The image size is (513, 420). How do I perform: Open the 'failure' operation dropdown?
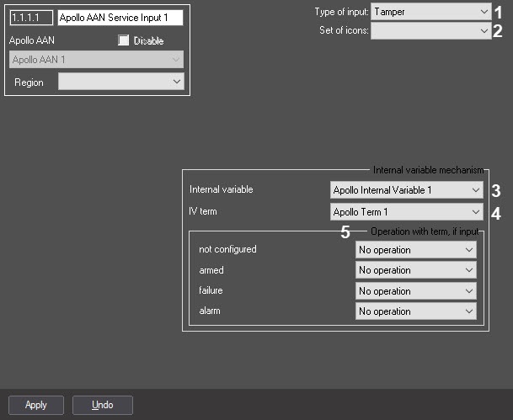(x=415, y=291)
